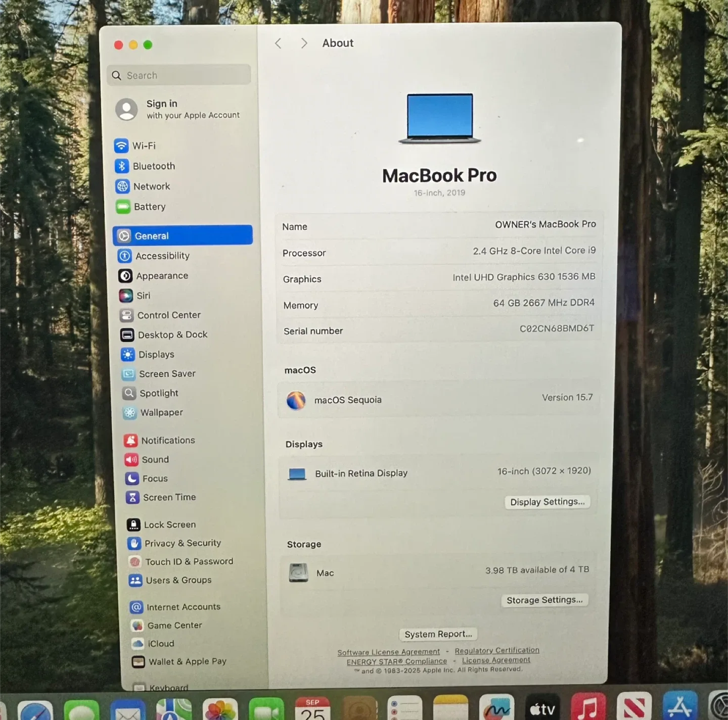
Task: Go back using the left chevron
Action: pyautogui.click(x=278, y=43)
